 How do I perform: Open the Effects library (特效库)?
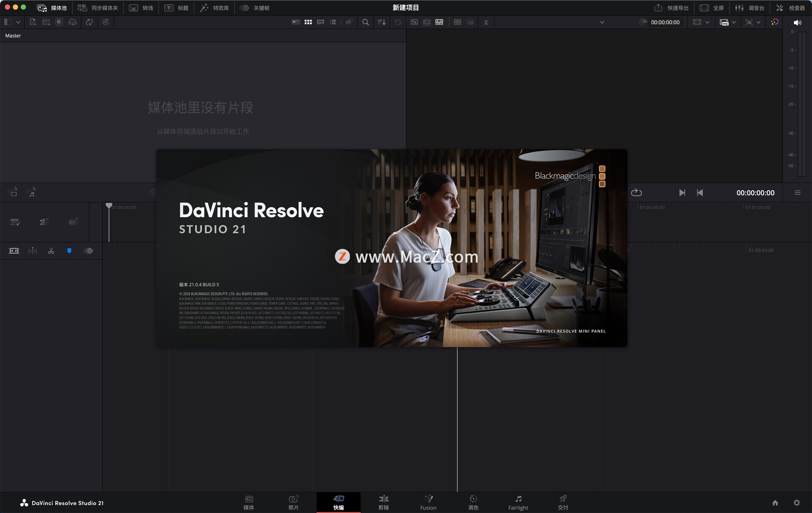coord(214,8)
